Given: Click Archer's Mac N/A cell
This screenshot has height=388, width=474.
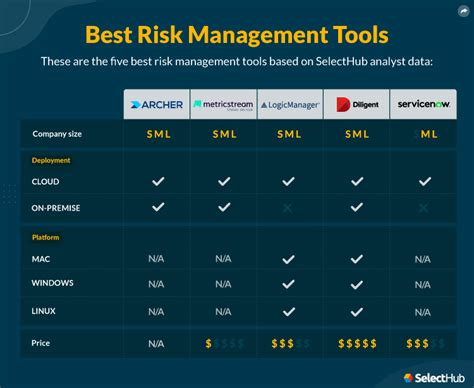Looking at the screenshot, I should (156, 259).
